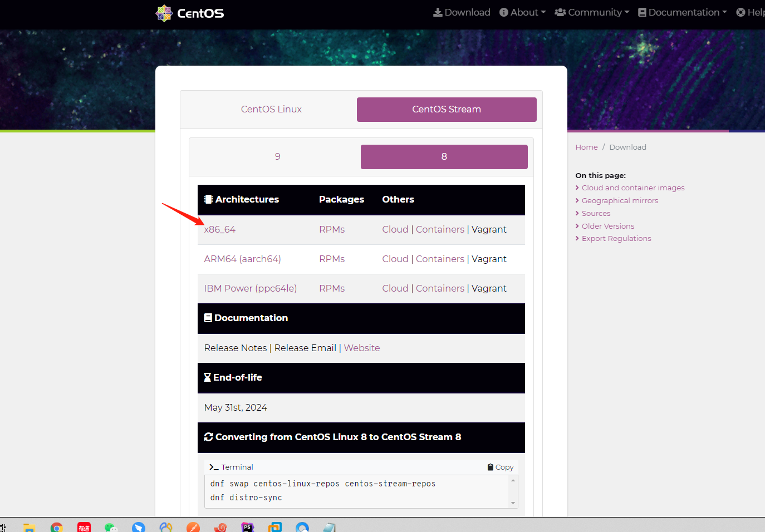Open Containers link in x86_64 row
Screen dimensions: 765x532
pos(440,229)
